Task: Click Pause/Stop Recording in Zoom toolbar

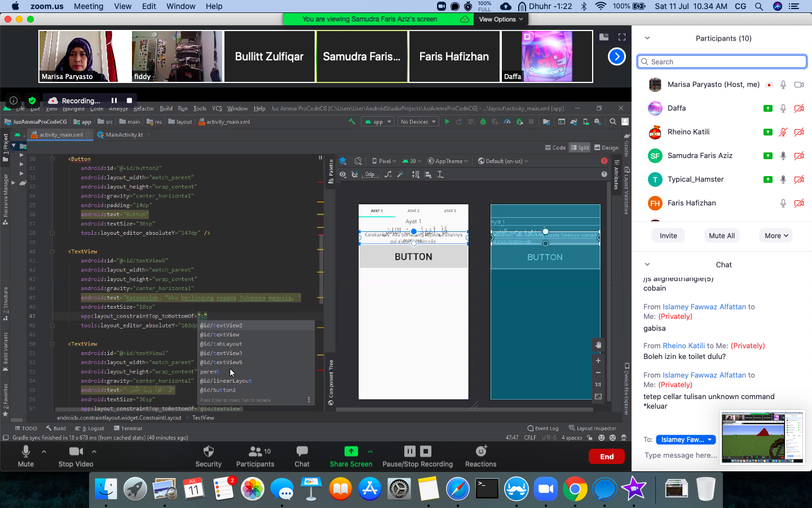Action: pyautogui.click(x=418, y=456)
